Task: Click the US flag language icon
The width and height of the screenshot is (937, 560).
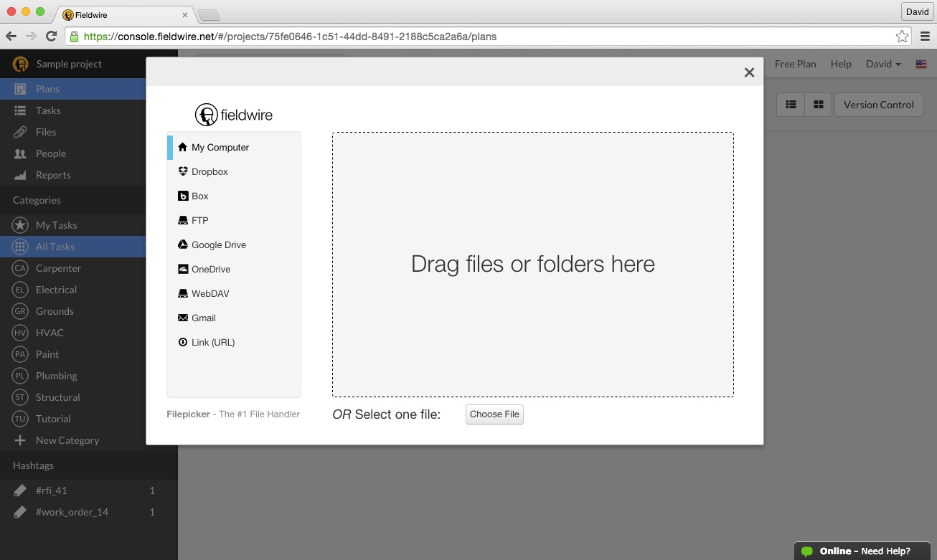Action: pos(921,64)
